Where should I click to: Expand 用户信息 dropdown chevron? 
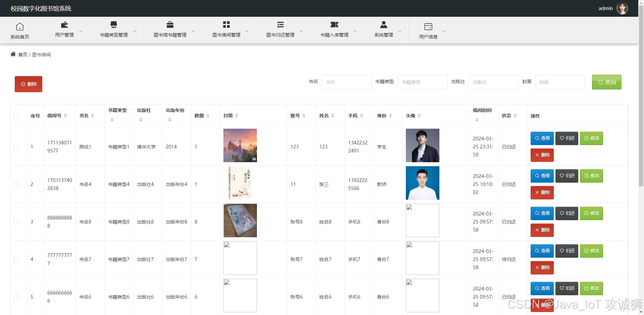point(444,31)
